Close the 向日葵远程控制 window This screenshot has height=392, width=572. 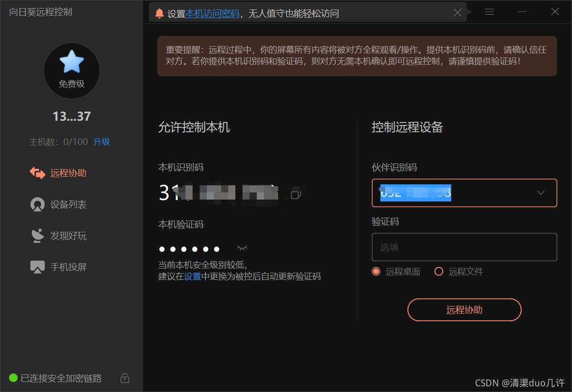tap(555, 12)
